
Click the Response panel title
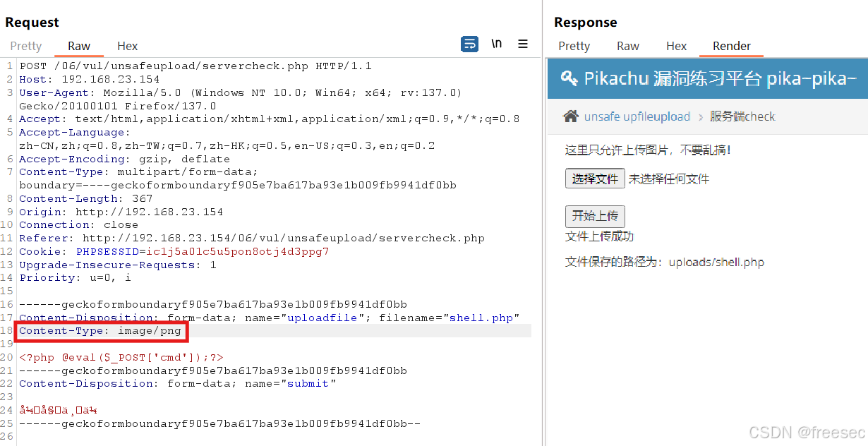tap(585, 23)
